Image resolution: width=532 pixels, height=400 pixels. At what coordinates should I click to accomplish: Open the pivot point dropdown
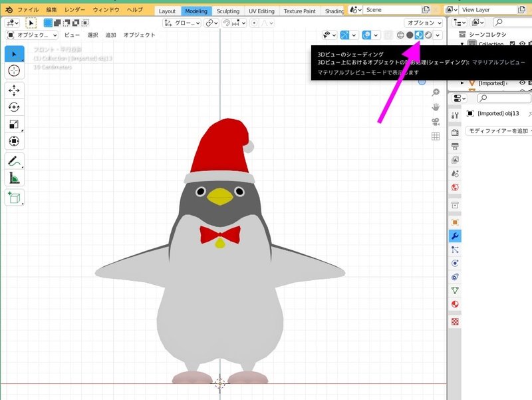point(211,23)
